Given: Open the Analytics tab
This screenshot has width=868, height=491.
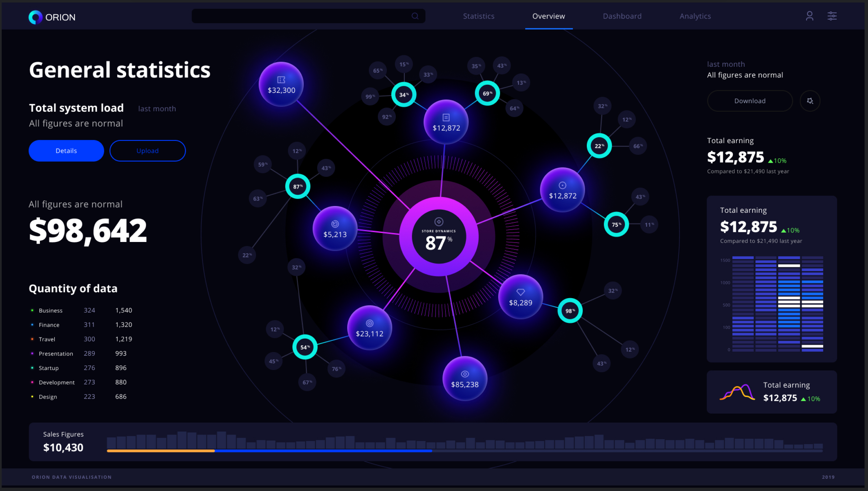Looking at the screenshot, I should (695, 16).
